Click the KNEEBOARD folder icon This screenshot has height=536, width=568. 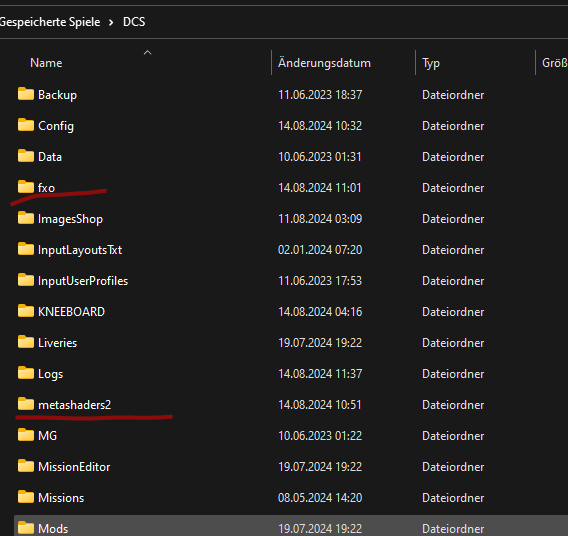(x=26, y=311)
